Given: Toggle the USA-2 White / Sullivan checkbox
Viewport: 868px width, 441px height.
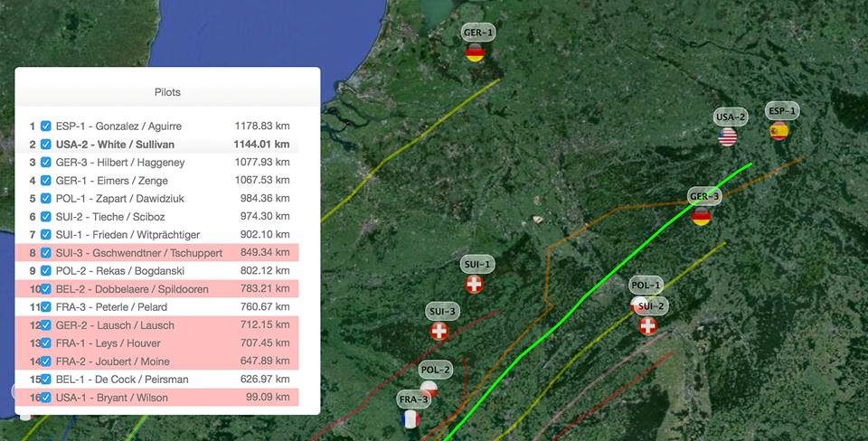Looking at the screenshot, I should [x=45, y=145].
